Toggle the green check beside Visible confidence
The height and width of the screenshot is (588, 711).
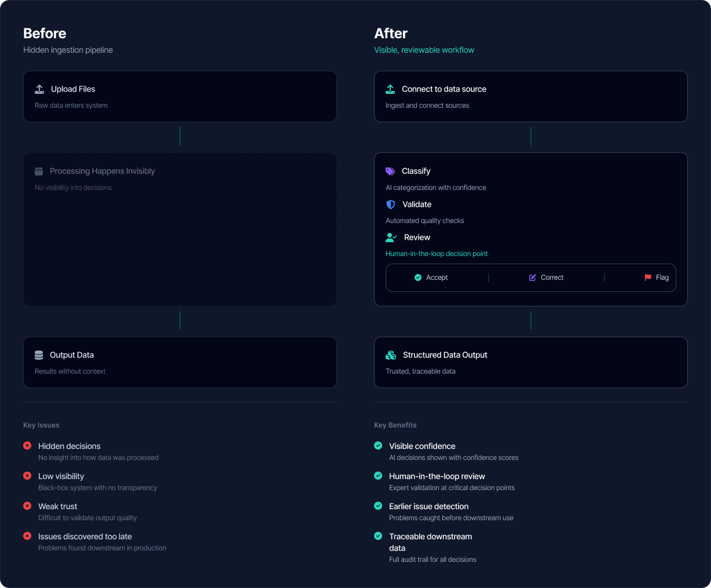(x=378, y=445)
